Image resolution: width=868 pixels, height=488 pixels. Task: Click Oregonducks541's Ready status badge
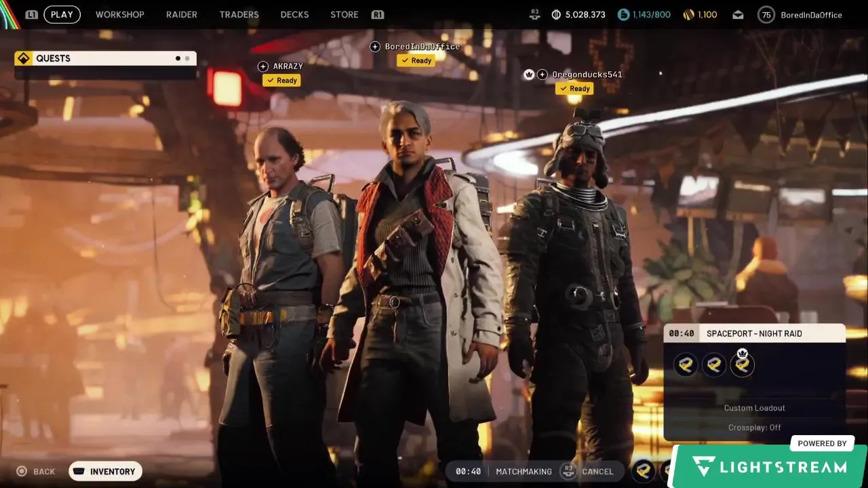click(574, 89)
